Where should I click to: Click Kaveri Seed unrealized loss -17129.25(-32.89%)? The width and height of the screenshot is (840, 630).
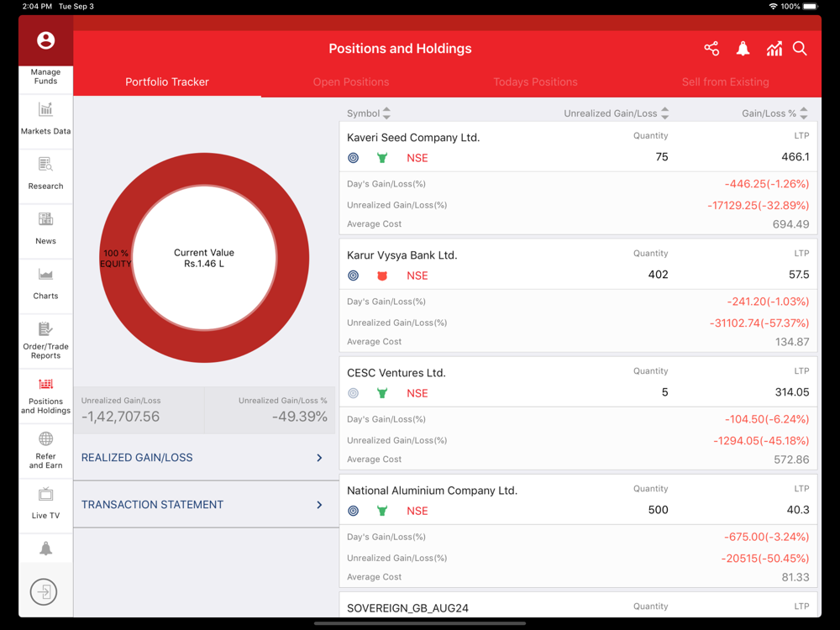tap(758, 205)
